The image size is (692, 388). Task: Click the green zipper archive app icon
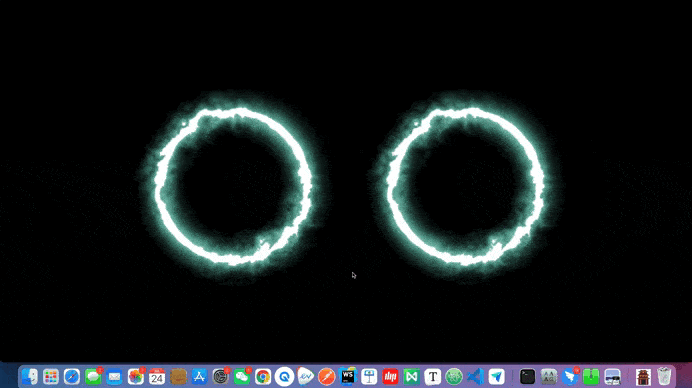pyautogui.click(x=591, y=377)
